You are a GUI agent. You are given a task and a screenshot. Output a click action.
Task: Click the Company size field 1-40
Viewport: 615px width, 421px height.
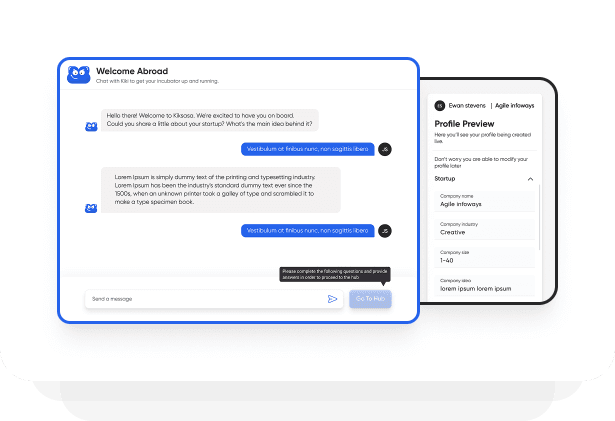coord(484,257)
